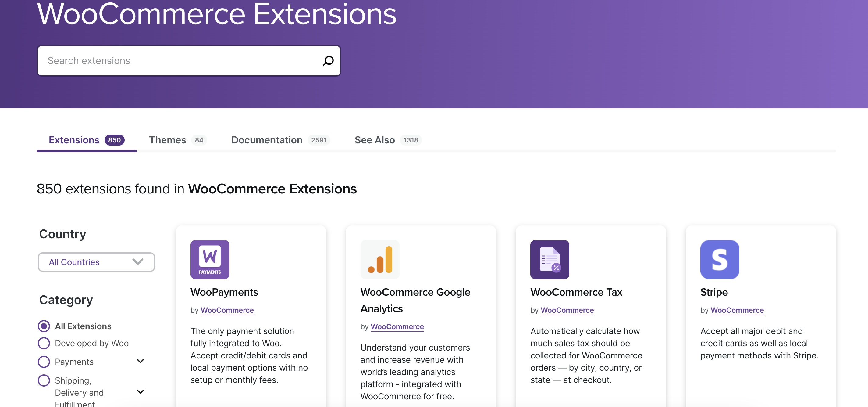Viewport: 868px width, 407px height.
Task: Click the Extensions 850 active tab
Action: pos(86,140)
